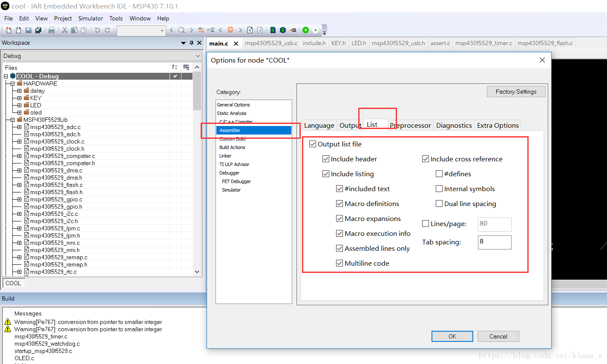The height and width of the screenshot is (364, 607).
Task: Click the Save toolbar icon
Action: pyautogui.click(x=29, y=30)
